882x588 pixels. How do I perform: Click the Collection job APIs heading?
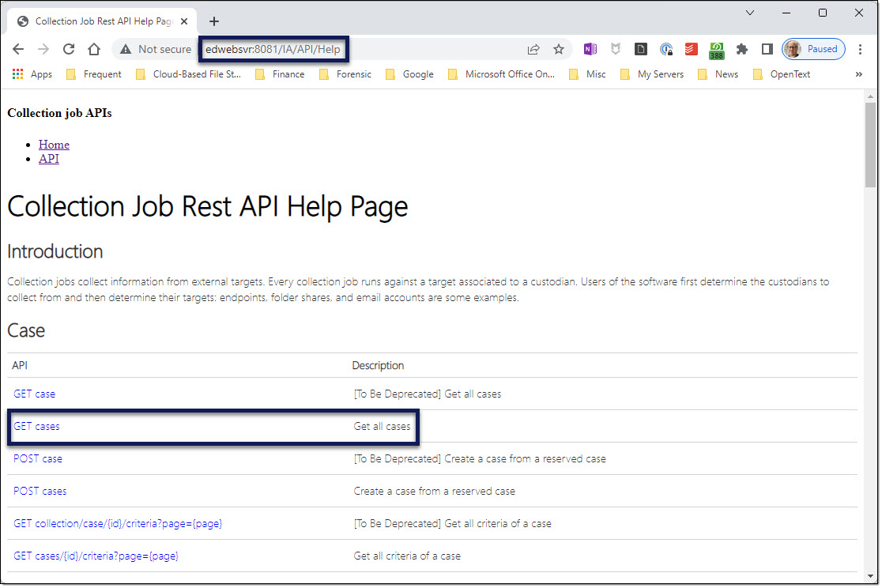pos(59,113)
